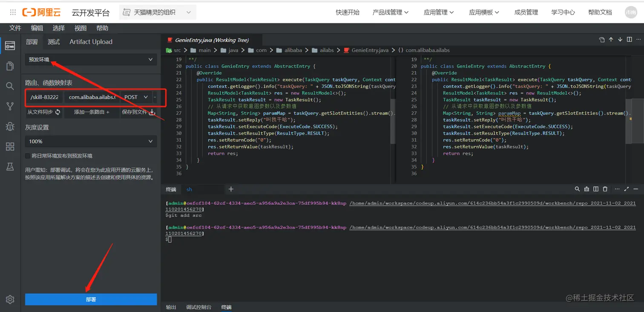
Task: Click the /skill-83222 route path field
Action: click(x=44, y=97)
